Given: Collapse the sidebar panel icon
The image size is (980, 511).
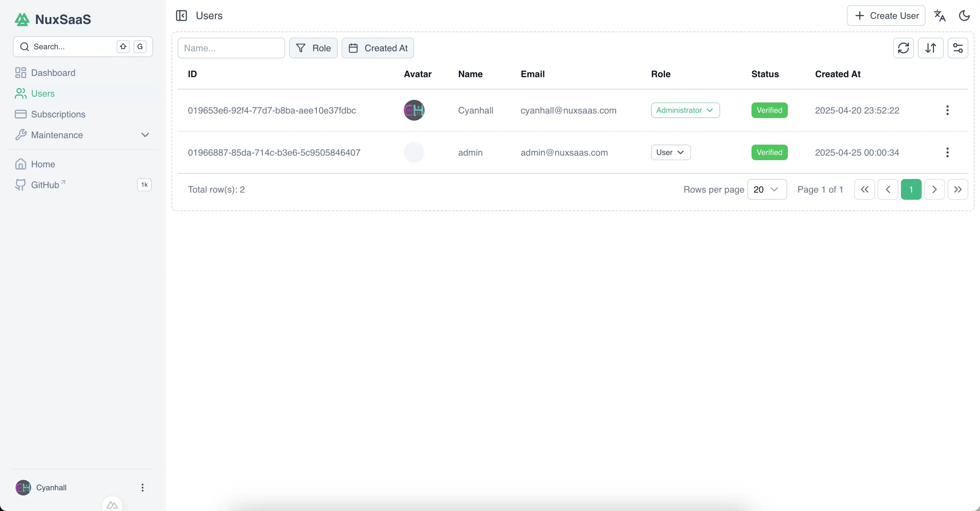Looking at the screenshot, I should (181, 16).
